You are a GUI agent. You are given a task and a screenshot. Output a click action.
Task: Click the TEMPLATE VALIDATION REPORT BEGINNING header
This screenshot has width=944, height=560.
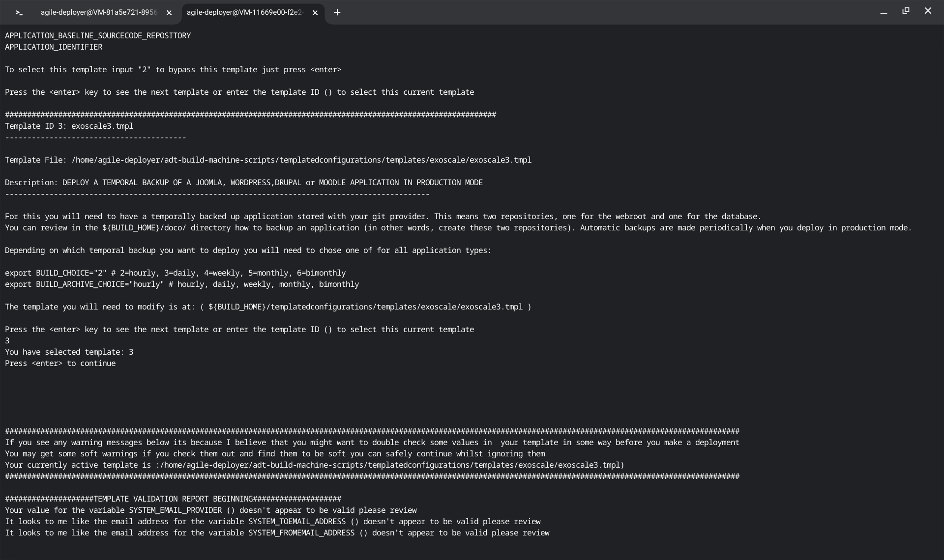tap(173, 499)
